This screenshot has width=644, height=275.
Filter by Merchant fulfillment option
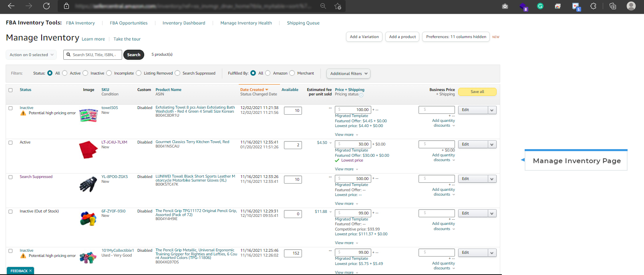tap(292, 73)
